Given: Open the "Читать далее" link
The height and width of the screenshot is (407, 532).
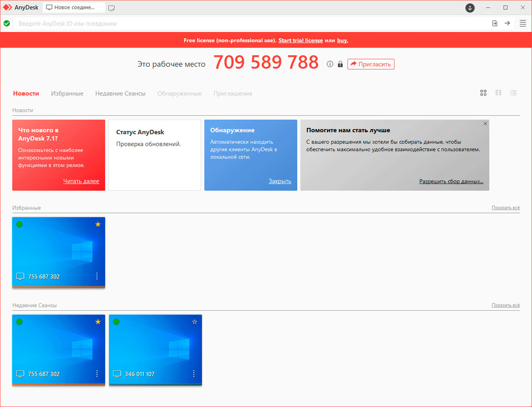Looking at the screenshot, I should tap(81, 181).
